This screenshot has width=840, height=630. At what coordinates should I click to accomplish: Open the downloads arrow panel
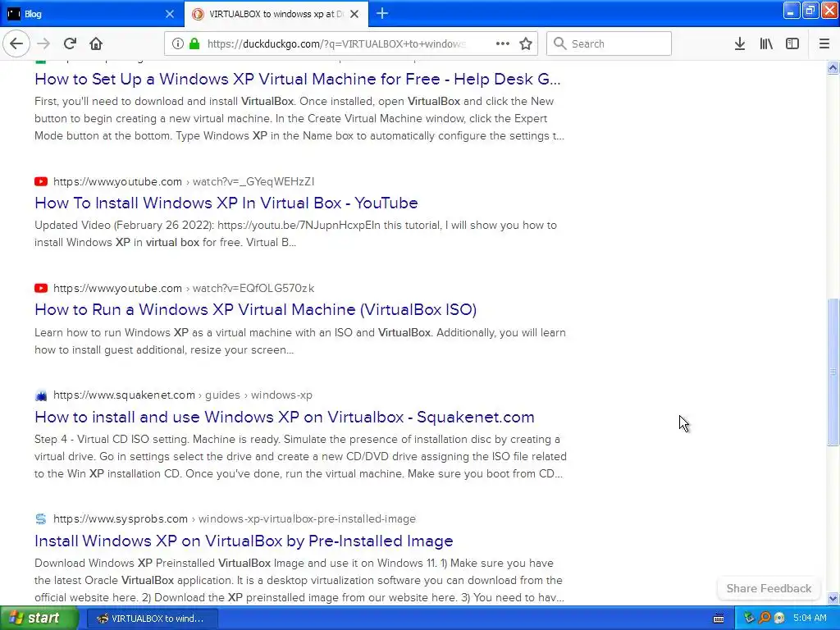pyautogui.click(x=740, y=43)
